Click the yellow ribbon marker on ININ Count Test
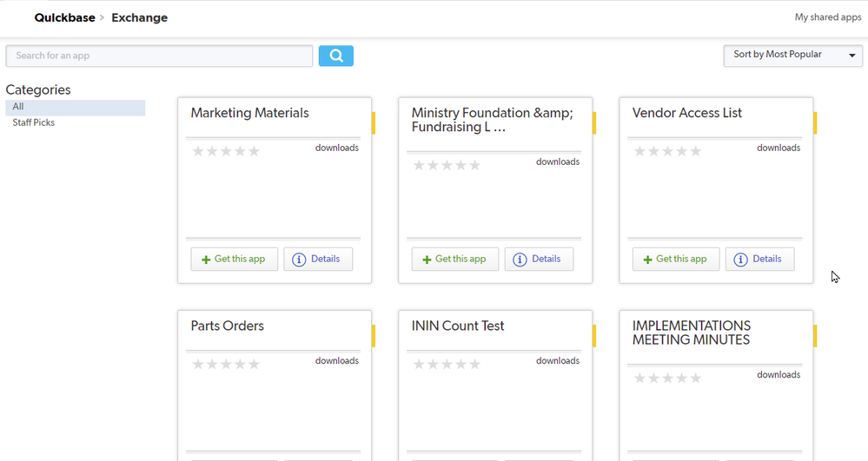The height and width of the screenshot is (461, 868). click(x=594, y=336)
